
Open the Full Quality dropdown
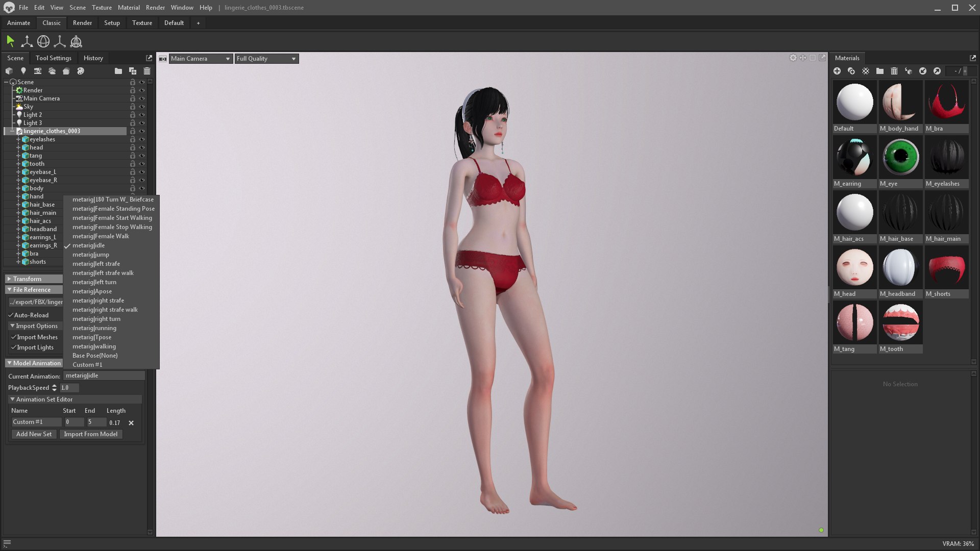pyautogui.click(x=266, y=59)
